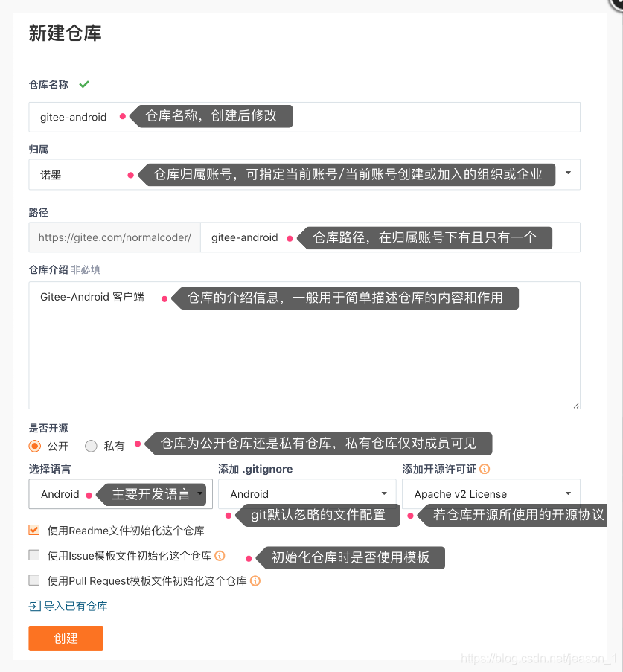The height and width of the screenshot is (672, 623).
Task: Click the 路径 gitee-android input field
Action: pyautogui.click(x=390, y=237)
